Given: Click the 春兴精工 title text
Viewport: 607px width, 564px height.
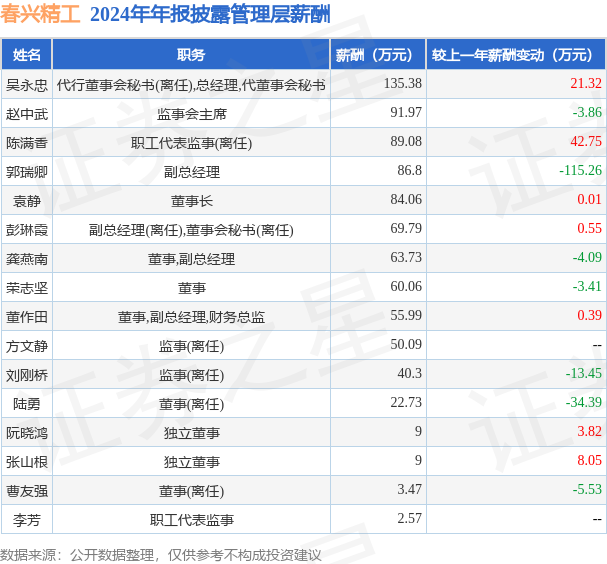Looking at the screenshot, I should pyautogui.click(x=40, y=15).
